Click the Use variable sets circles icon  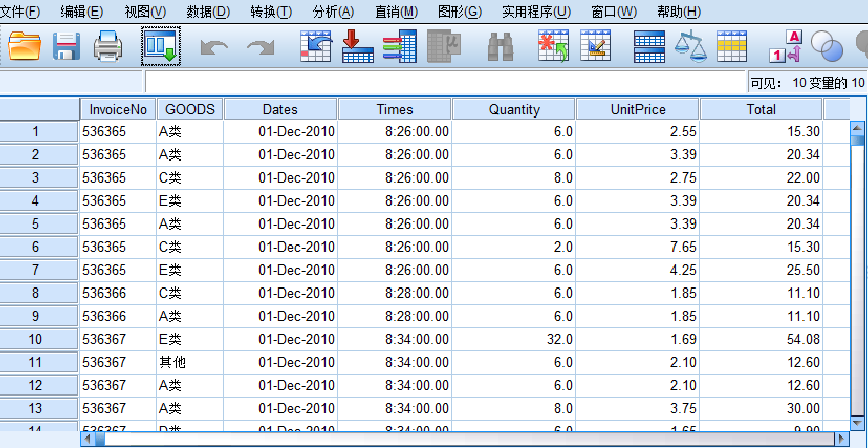[x=827, y=46]
